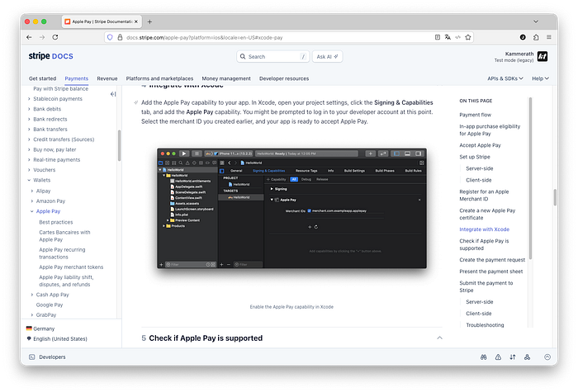Click the On This Page scrollbar
Screen dimensions: 578x392
[530, 178]
